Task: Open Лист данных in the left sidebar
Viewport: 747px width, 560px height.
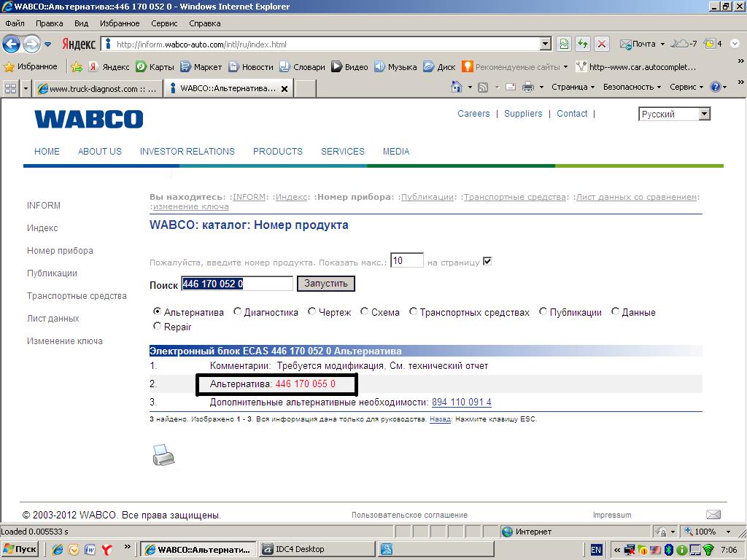Action: (53, 318)
